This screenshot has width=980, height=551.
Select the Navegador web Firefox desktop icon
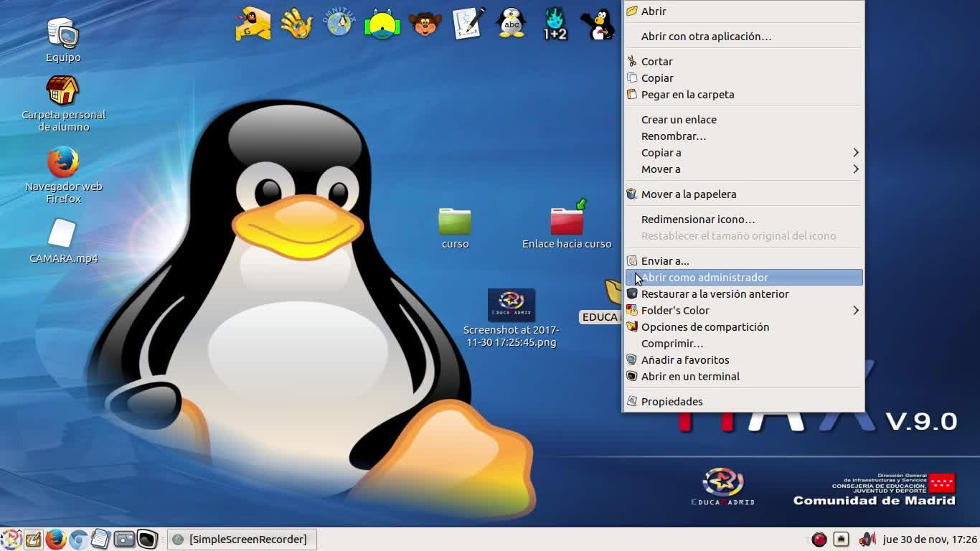63,176
